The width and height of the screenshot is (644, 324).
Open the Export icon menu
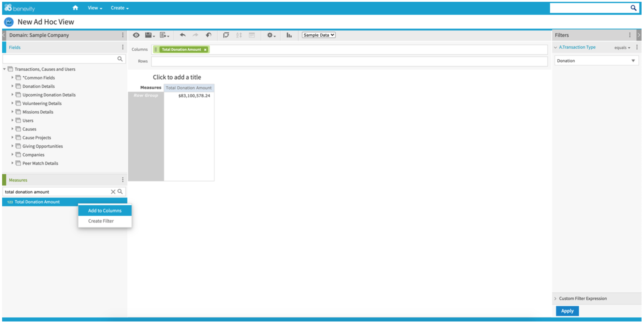(x=164, y=35)
